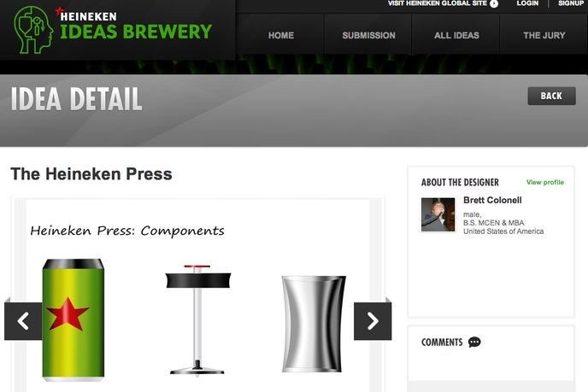Image resolution: width=588 pixels, height=392 pixels.
Task: Show the next slide with right arrow
Action: (x=373, y=321)
